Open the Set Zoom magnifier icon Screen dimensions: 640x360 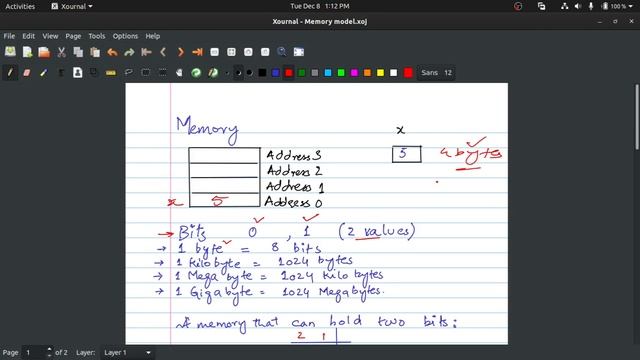(282, 52)
